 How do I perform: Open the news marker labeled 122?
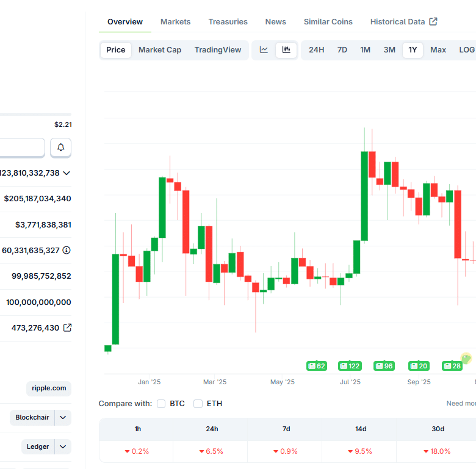coord(350,366)
